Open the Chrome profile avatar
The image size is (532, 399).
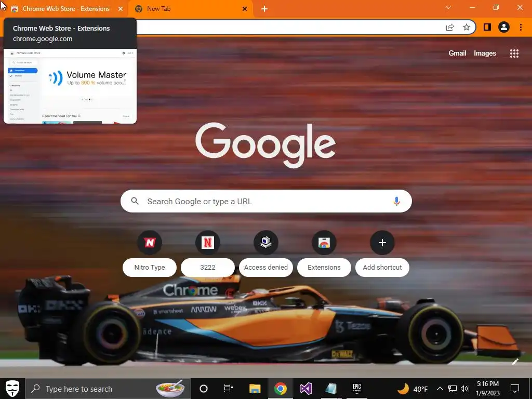tap(504, 27)
